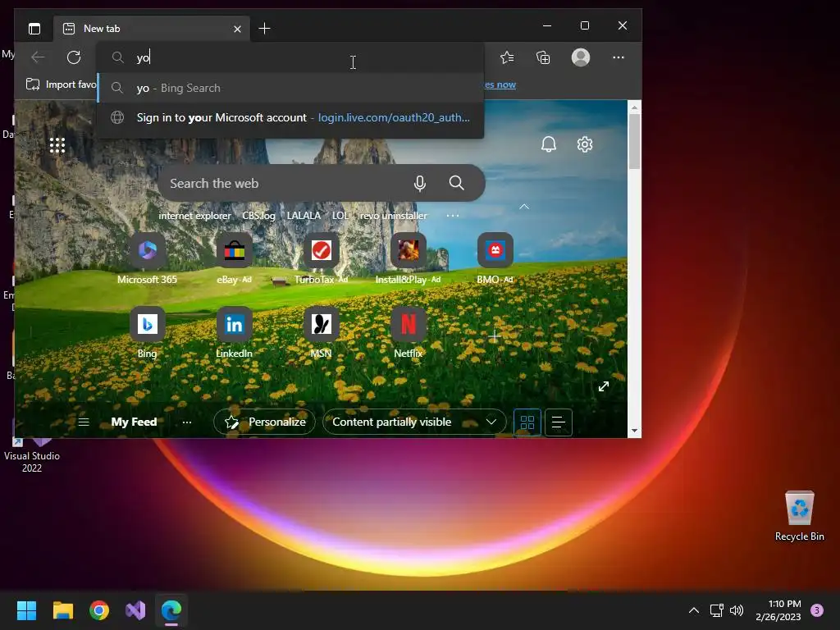Open the Bing quick link
This screenshot has height=630, width=840.
[x=148, y=333]
